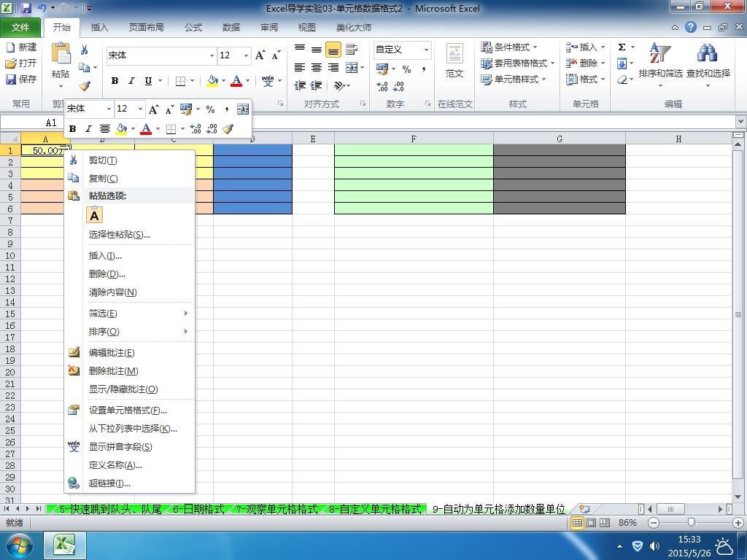This screenshot has width=747, height=560.
Task: Click the zoom in plus button
Action: coord(738,523)
